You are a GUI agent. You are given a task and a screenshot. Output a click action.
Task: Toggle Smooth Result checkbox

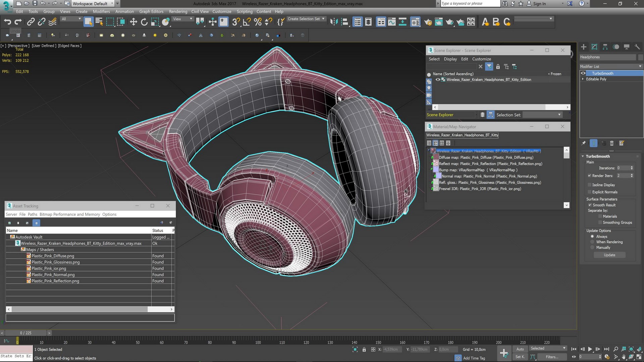(x=590, y=205)
